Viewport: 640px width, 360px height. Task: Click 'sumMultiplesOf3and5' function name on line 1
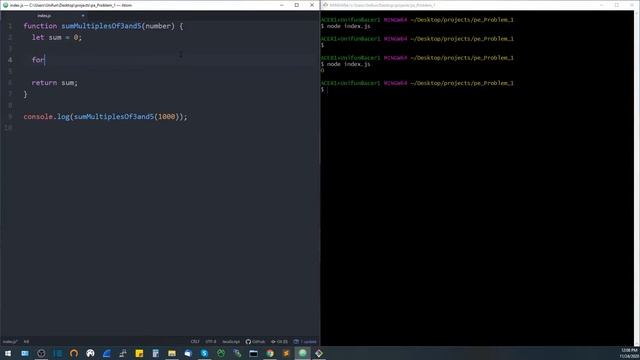coord(101,26)
